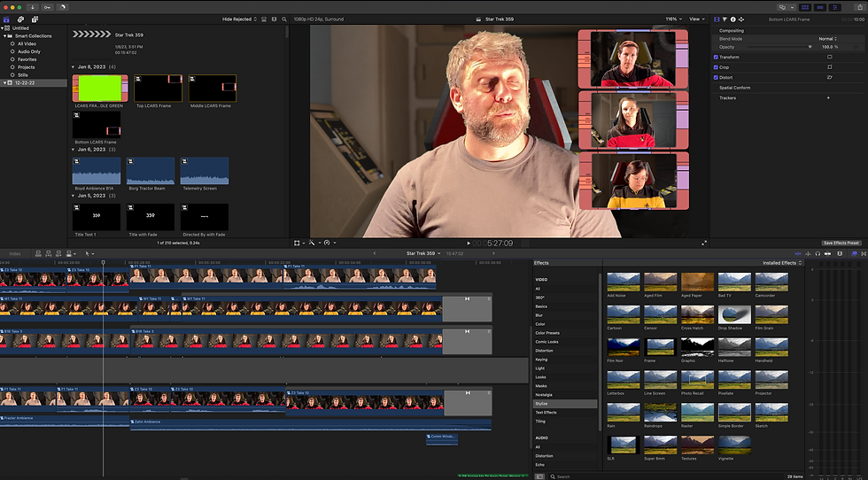
Task: Select the 12-22-22 event
Action: click(x=34, y=82)
